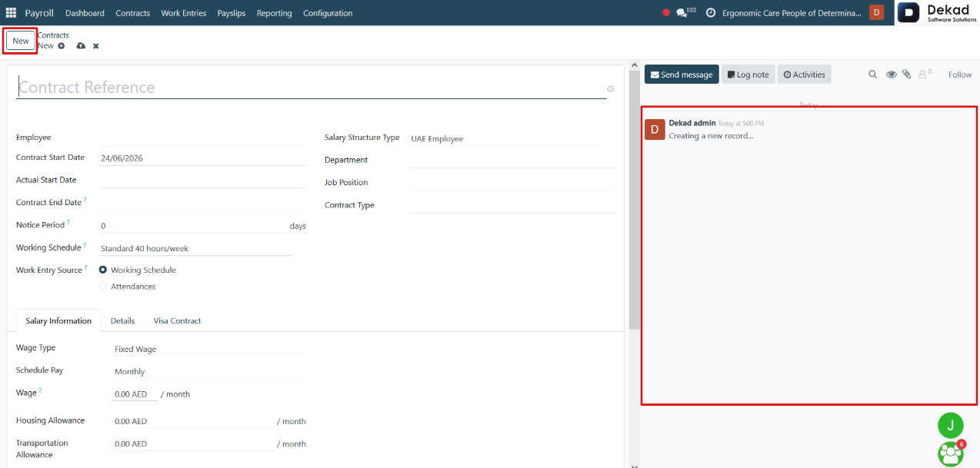Open the Department dropdown field
980x468 pixels.
(512, 160)
